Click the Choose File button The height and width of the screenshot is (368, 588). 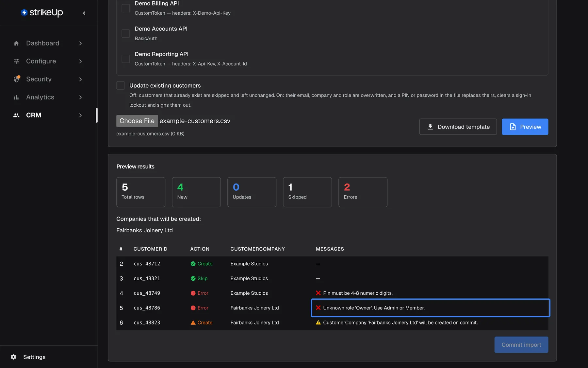pyautogui.click(x=137, y=121)
